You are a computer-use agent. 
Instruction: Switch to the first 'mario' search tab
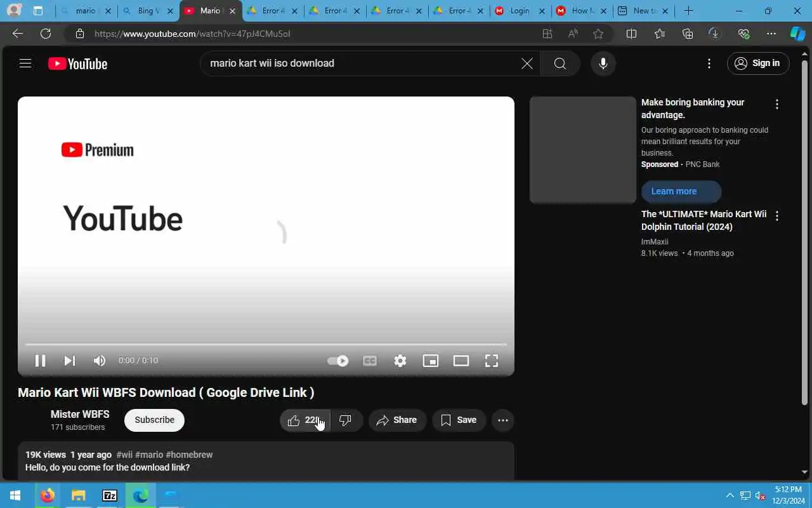[86, 11]
